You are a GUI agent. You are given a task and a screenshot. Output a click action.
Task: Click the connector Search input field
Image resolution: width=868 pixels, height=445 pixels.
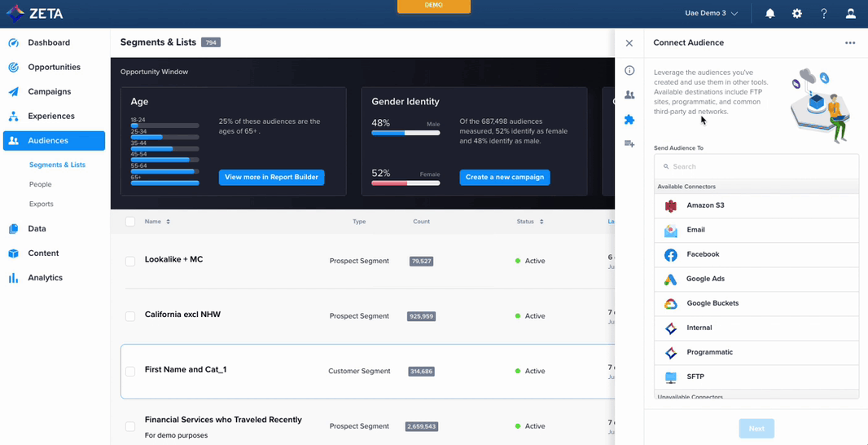click(x=756, y=166)
